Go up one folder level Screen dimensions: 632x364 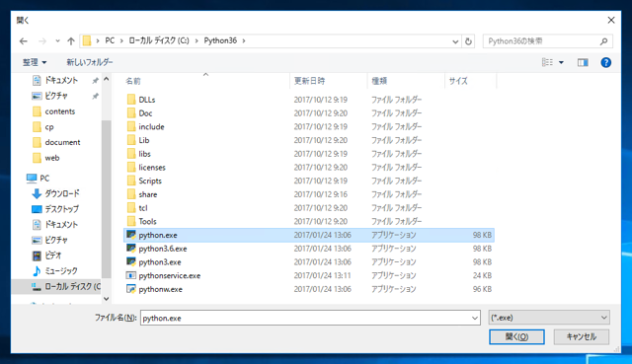71,41
